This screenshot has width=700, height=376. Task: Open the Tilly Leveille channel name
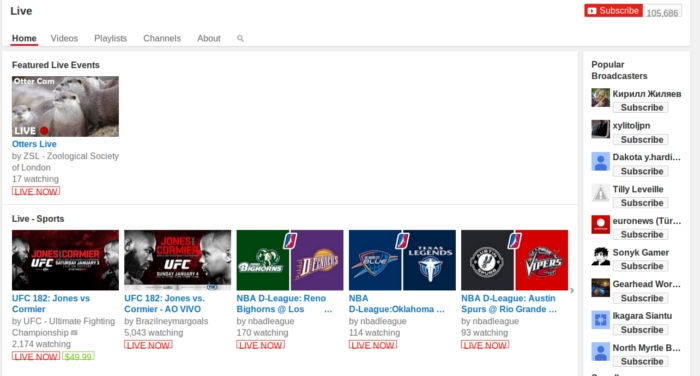tap(638, 189)
